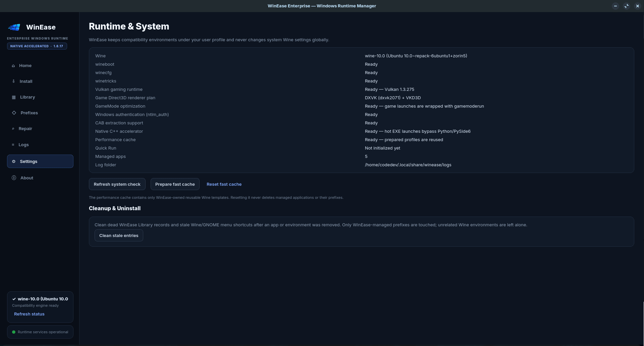This screenshot has width=644, height=346.
Task: Click the 'Runtime & System' heading
Action: 129,26
